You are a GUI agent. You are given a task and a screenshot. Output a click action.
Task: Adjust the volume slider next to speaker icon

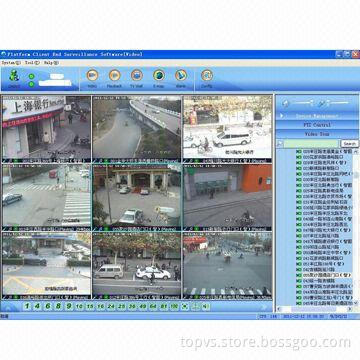(x=302, y=103)
